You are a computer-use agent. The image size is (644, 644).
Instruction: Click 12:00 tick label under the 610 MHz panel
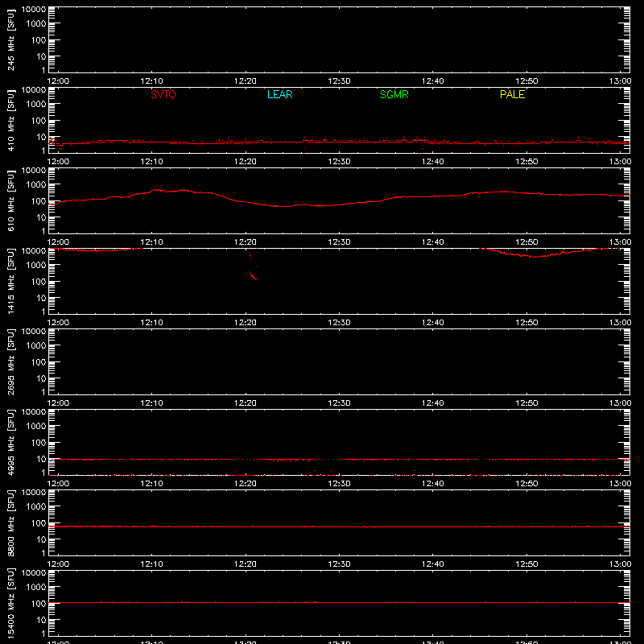pos(58,242)
